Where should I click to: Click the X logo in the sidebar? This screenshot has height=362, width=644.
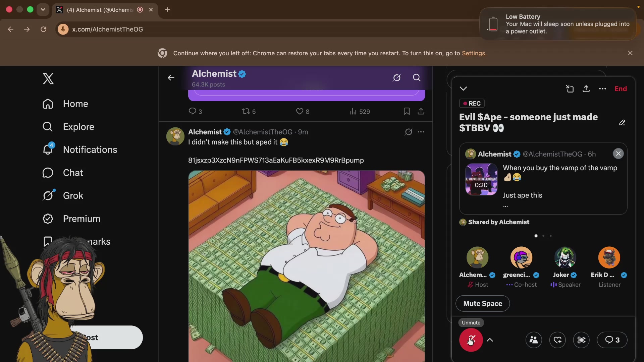tap(48, 79)
